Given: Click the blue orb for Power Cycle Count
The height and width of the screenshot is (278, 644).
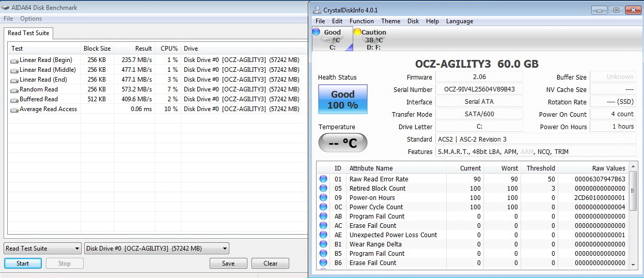Looking at the screenshot, I should coord(323,207).
